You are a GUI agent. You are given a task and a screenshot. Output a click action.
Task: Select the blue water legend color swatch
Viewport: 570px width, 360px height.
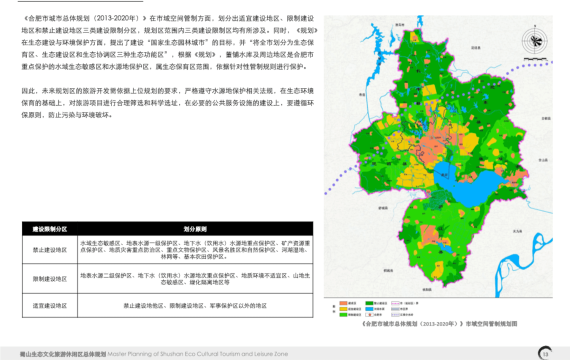point(369,309)
